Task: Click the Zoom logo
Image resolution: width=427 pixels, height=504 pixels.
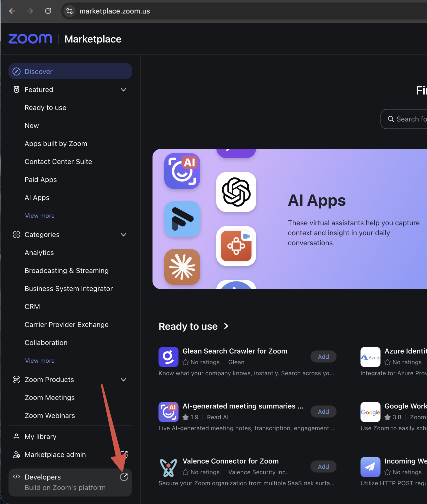Action: pyautogui.click(x=30, y=39)
